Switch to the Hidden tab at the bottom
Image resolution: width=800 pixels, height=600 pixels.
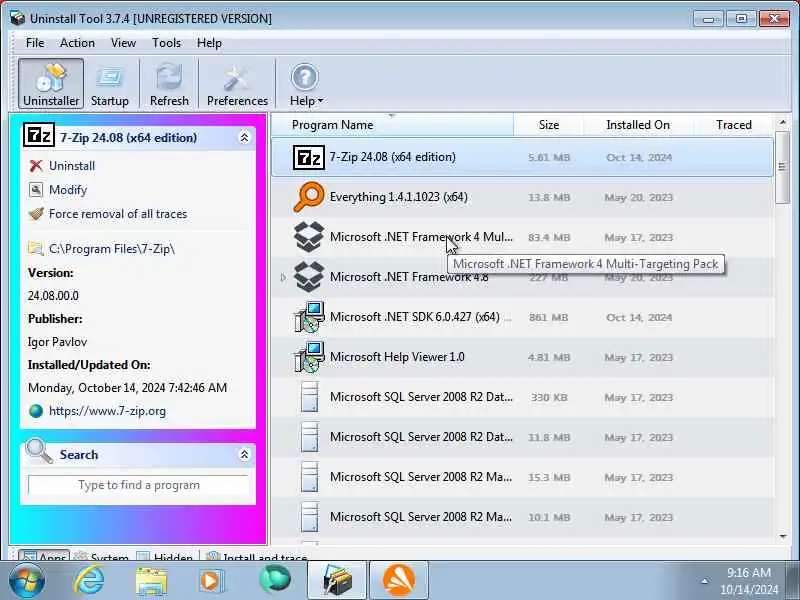(166, 556)
